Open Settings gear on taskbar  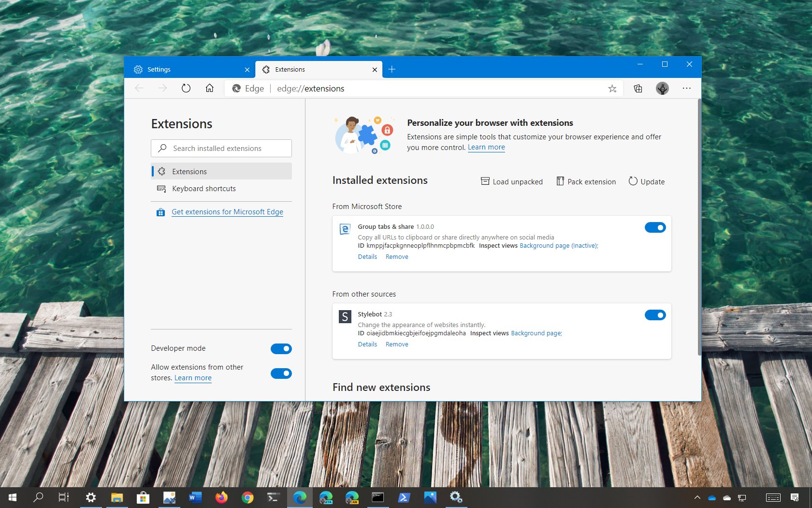click(90, 497)
